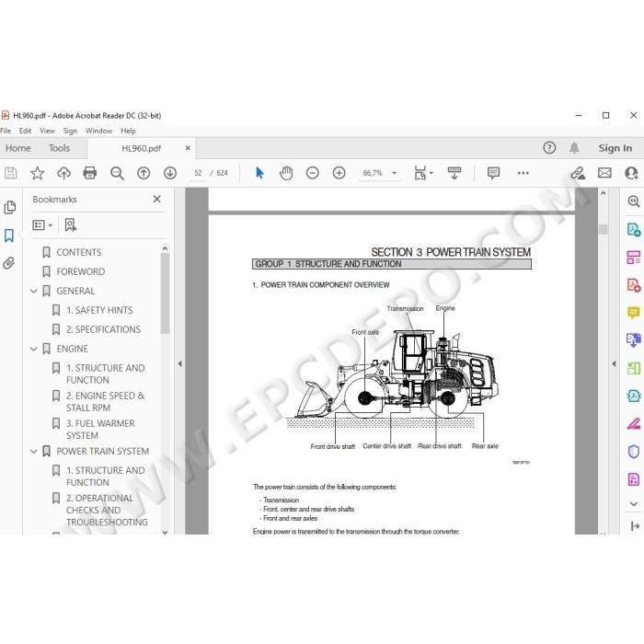
Task: Zoom out with minus button
Action: (313, 173)
